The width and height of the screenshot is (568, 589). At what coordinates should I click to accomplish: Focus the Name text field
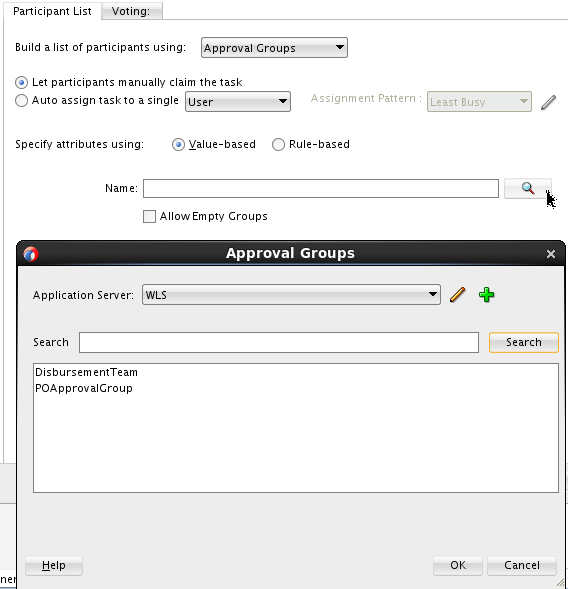321,188
